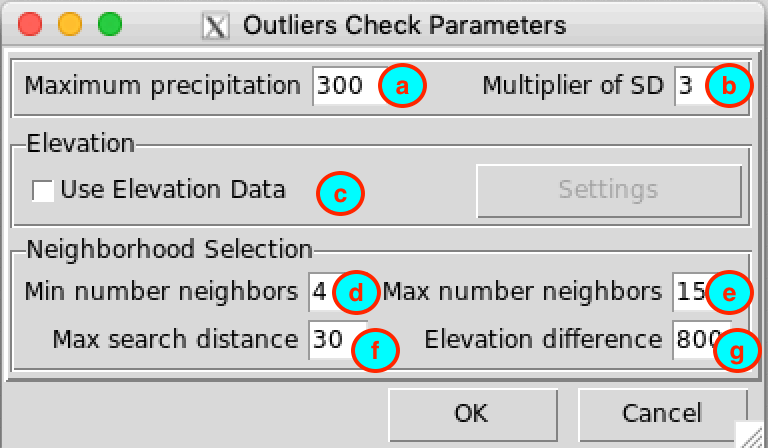768x448 pixels.
Task: Open the elevation Settings button
Action: click(x=609, y=190)
